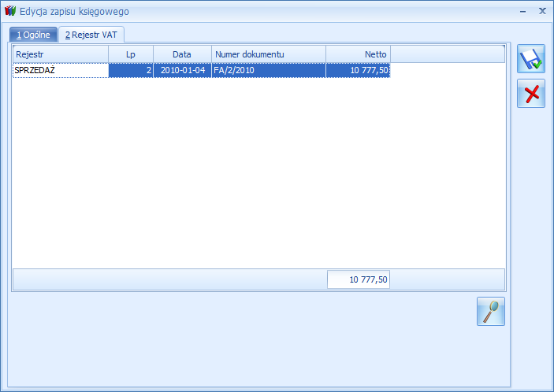Click the Lp column header

pyautogui.click(x=131, y=54)
